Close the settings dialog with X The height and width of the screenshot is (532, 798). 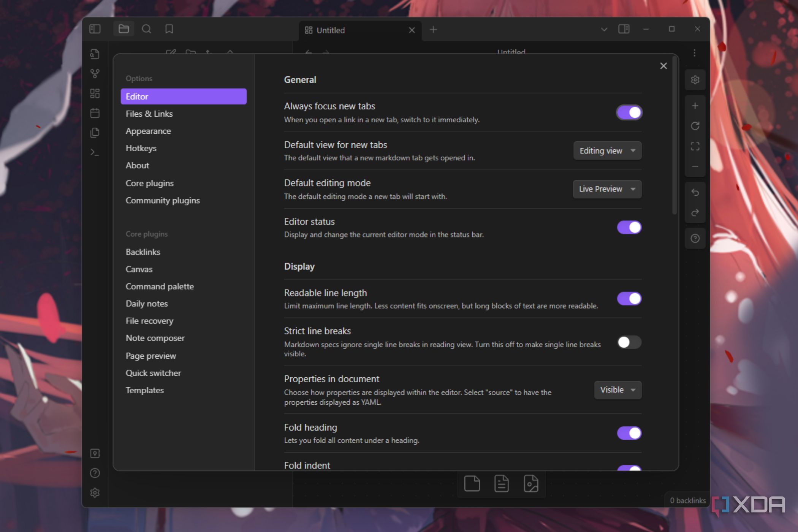pyautogui.click(x=663, y=66)
